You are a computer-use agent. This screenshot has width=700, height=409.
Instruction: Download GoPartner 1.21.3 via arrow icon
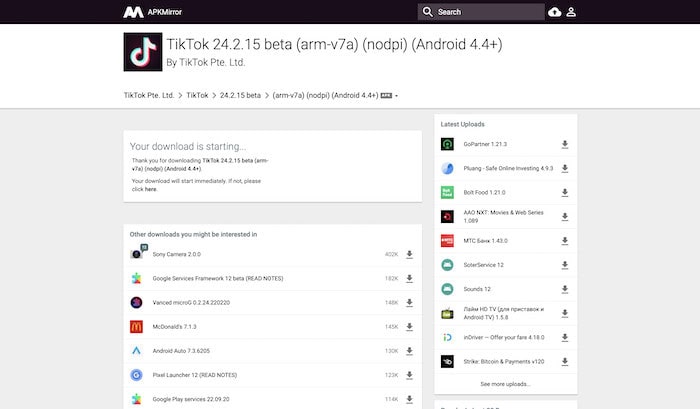[x=565, y=144]
